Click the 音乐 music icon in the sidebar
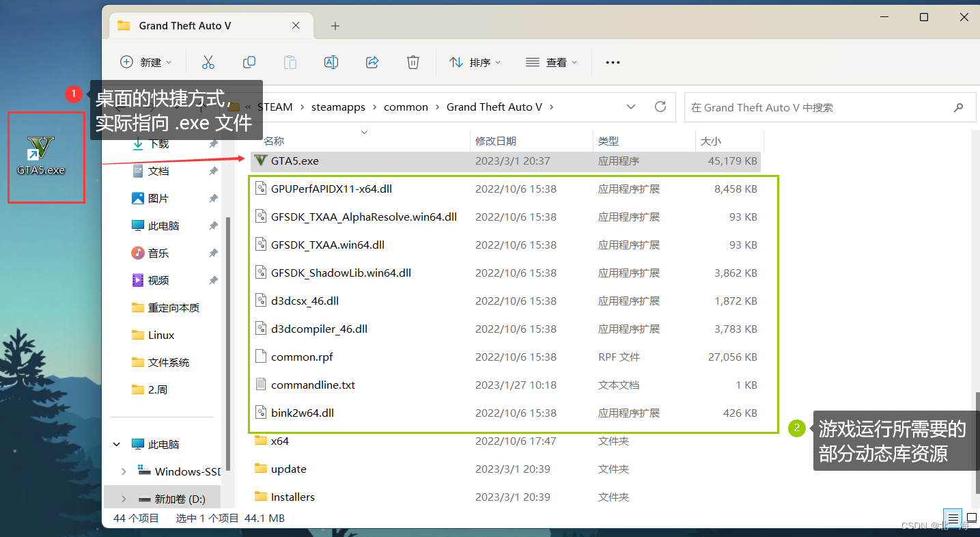The image size is (980, 537). point(137,253)
